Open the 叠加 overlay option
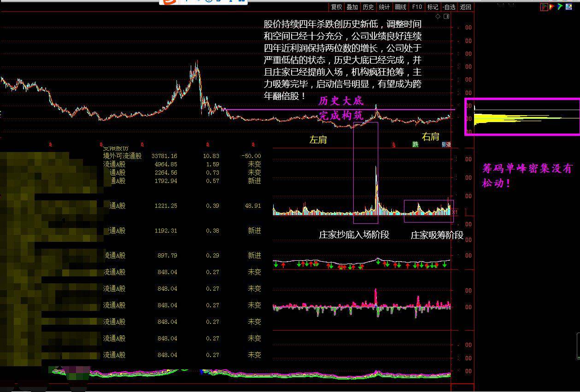580x392 pixels. 352,7
